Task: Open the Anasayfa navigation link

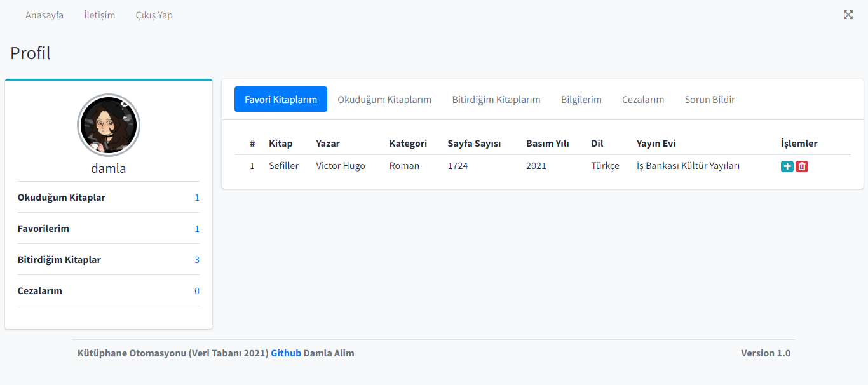Action: 44,15
